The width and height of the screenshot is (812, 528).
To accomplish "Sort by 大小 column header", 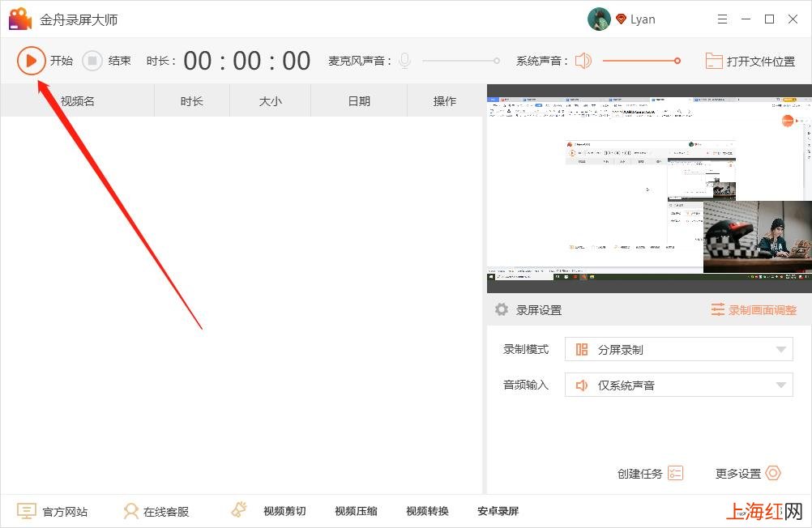I will [270, 101].
